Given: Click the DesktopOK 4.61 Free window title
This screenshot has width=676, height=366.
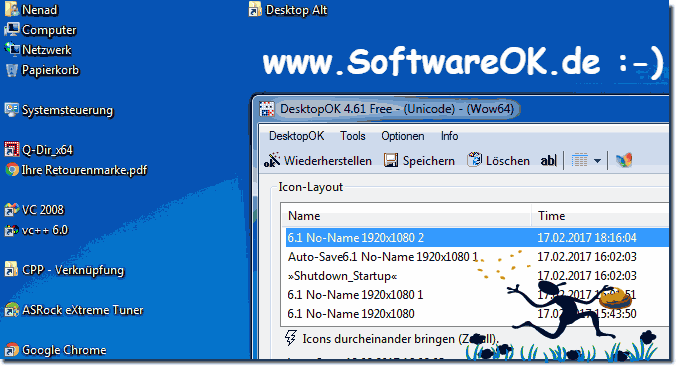Looking at the screenshot, I should pos(397,109).
